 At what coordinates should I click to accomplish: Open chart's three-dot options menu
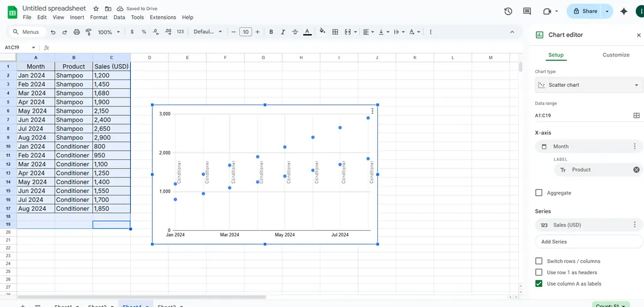tap(372, 111)
